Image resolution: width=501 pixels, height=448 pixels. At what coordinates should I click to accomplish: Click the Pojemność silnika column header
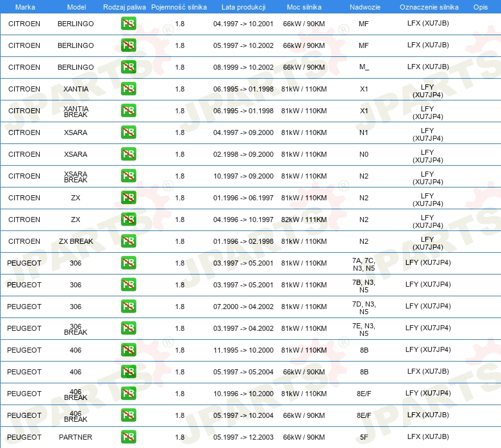pos(179,7)
